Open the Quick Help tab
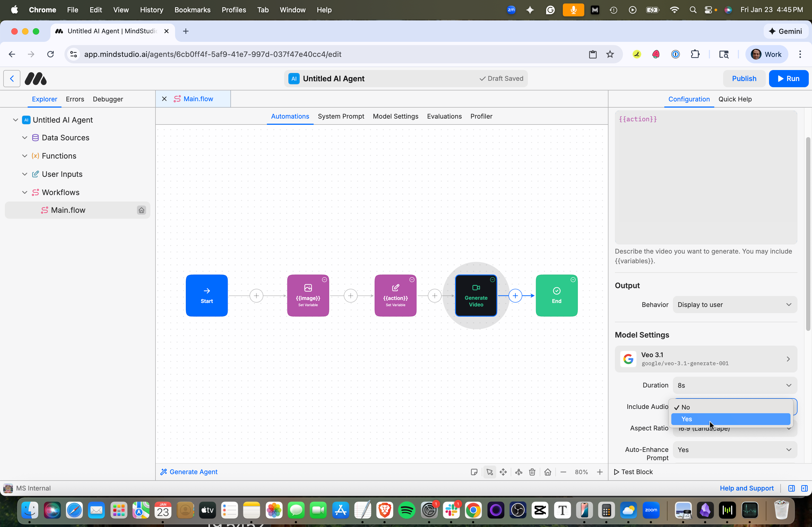This screenshot has width=812, height=527. (735, 99)
